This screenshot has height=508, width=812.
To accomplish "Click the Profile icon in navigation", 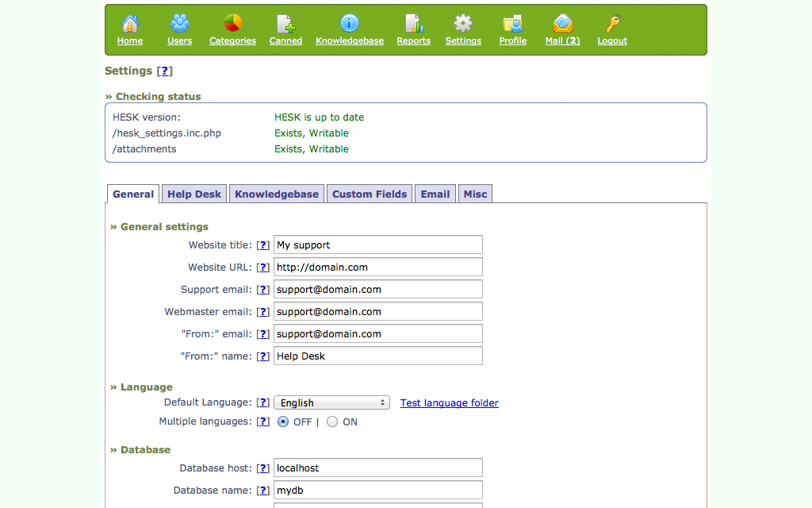I will click(512, 24).
